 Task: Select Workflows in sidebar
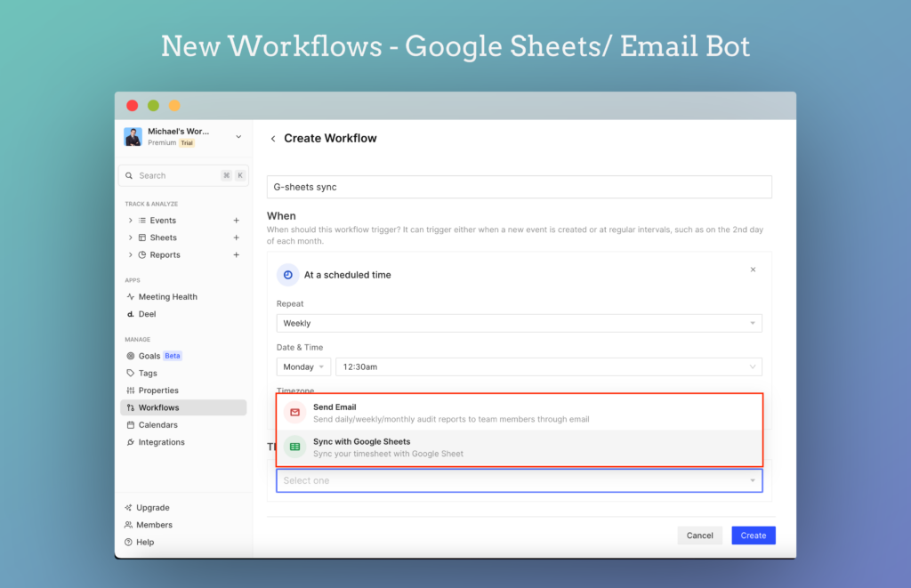[183, 407]
